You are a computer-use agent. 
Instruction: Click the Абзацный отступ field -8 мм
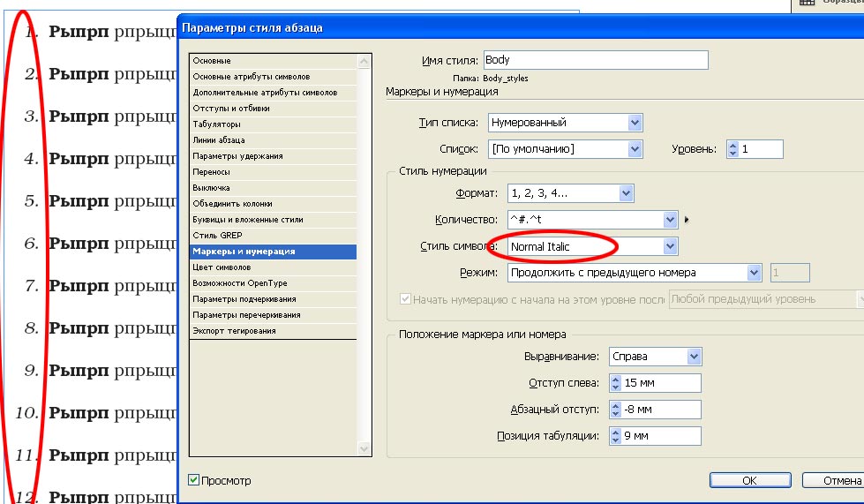click(661, 410)
